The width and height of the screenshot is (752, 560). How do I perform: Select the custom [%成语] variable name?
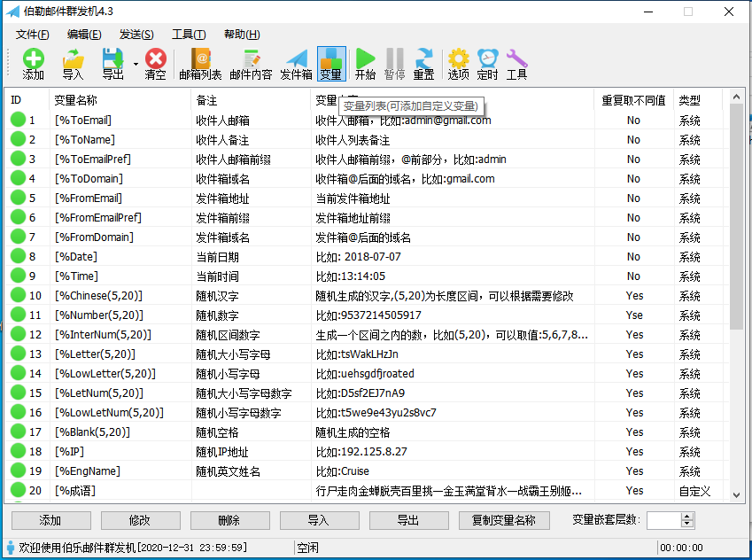[x=75, y=491]
